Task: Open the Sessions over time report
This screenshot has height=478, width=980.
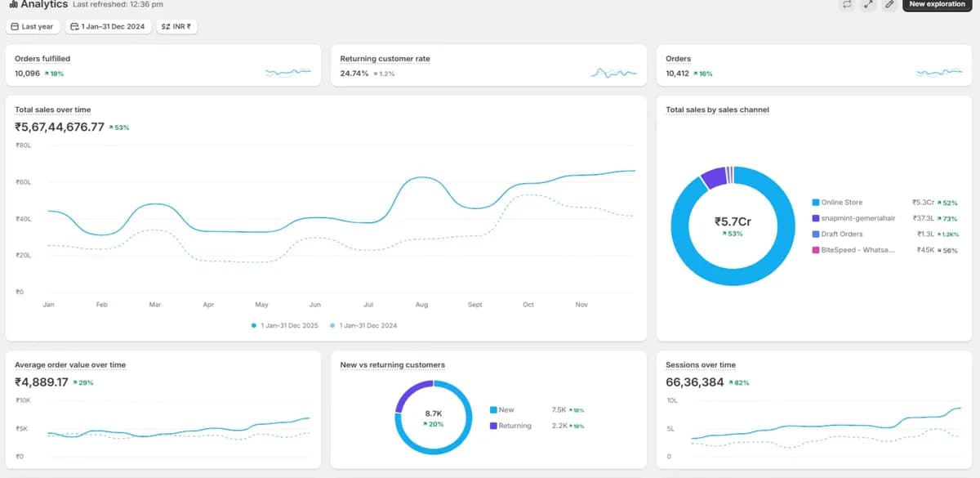Action: point(701,364)
